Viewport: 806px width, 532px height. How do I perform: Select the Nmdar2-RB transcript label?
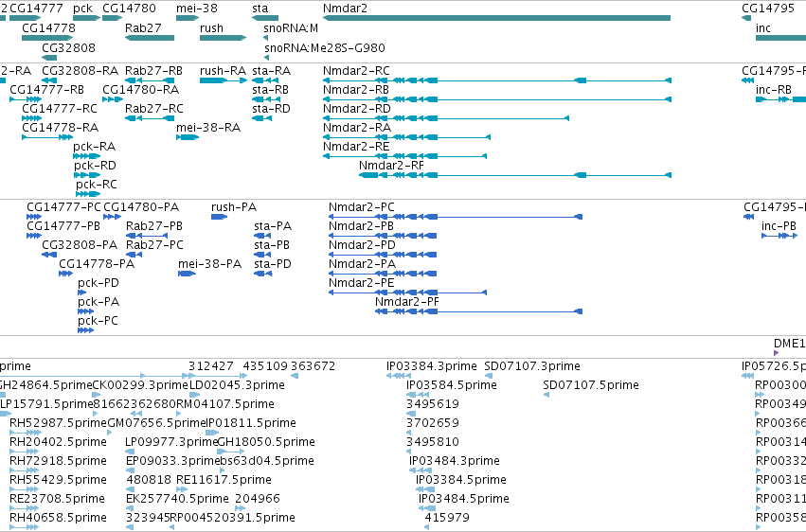point(356,89)
